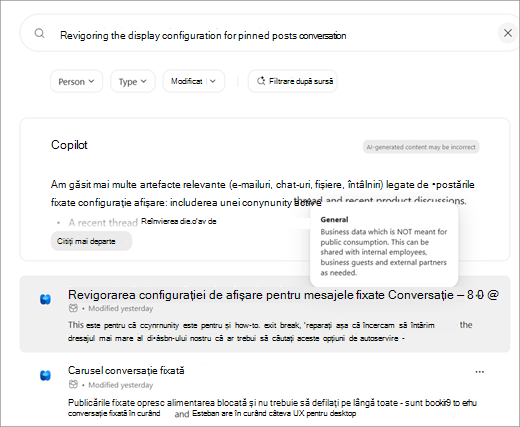Clear the search query with X button
Viewport: 520px width, 427px height.
tap(508, 33)
